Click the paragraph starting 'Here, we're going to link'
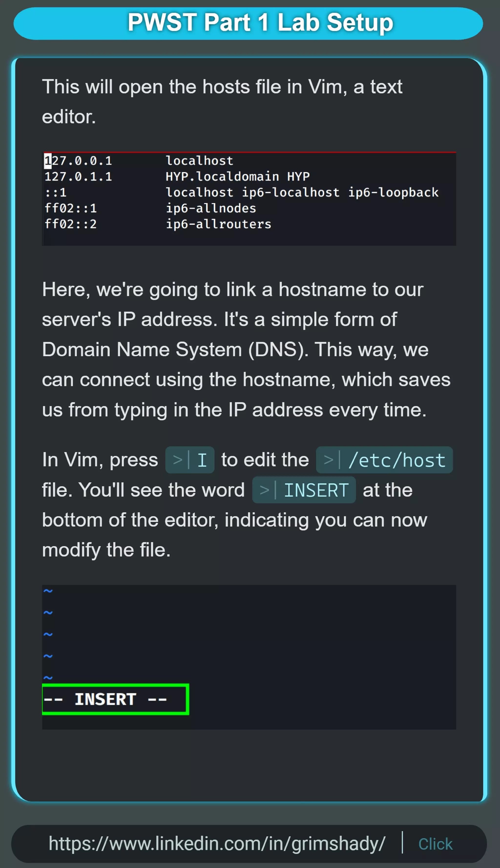 246,349
